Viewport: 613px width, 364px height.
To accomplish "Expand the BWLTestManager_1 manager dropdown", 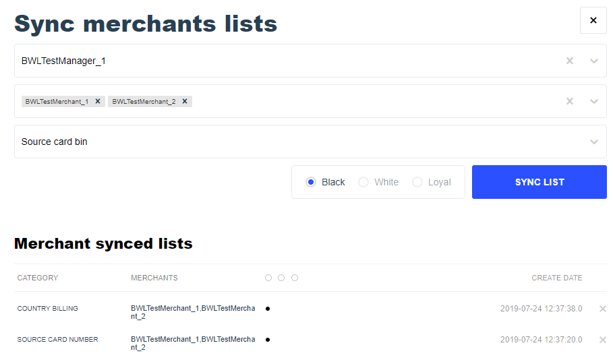I will [x=593, y=61].
